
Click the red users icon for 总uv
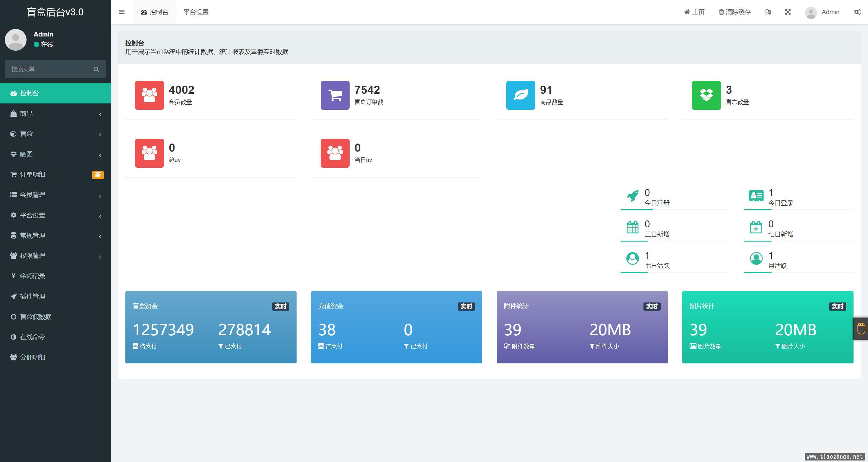pyautogui.click(x=149, y=153)
